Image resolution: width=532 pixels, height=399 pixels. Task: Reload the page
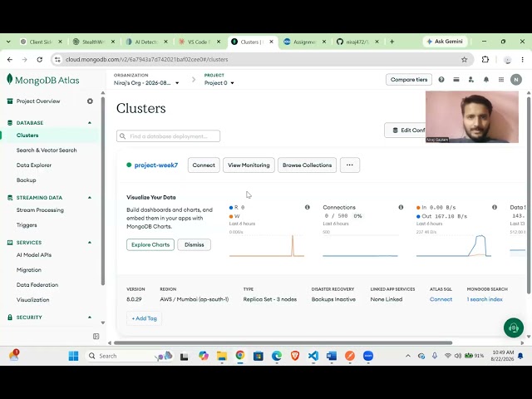point(40,60)
